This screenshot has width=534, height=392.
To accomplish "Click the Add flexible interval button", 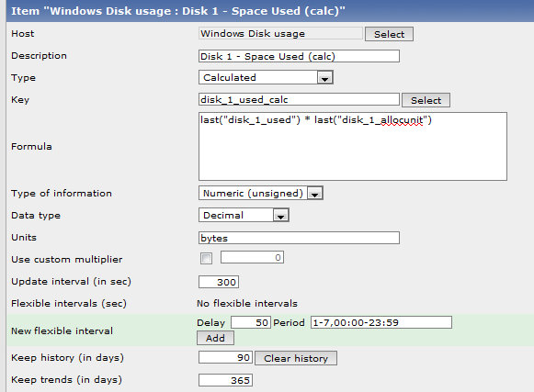I will click(215, 338).
